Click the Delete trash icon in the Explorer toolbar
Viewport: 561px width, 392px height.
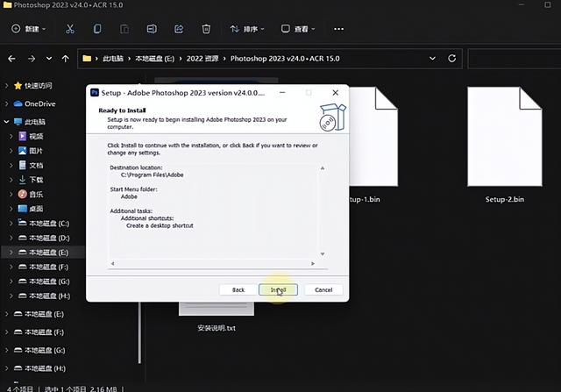click(206, 29)
